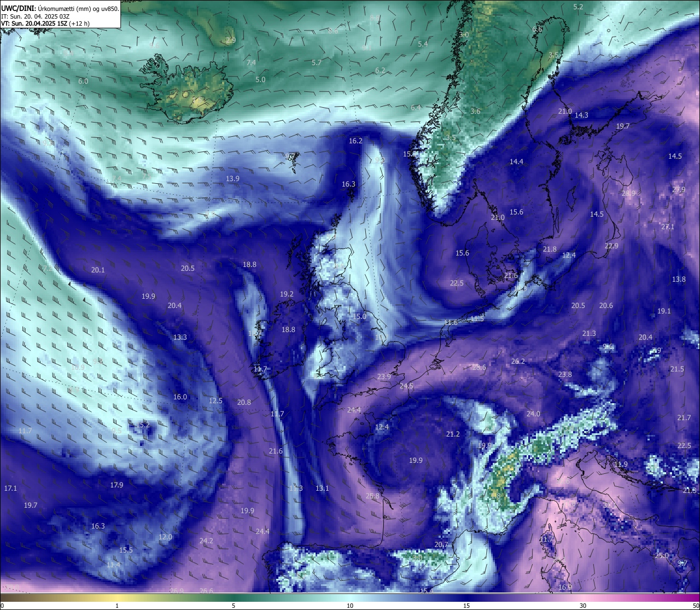The image size is (700, 610).
Task: Click the map value '12.5' in the Atlantic
Action: click(216, 400)
